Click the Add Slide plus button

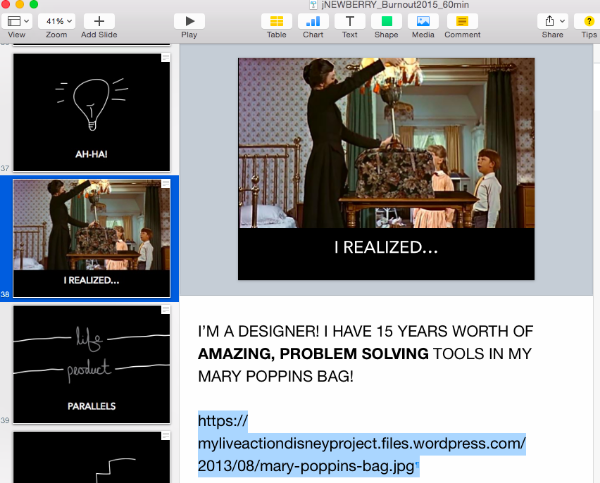(x=99, y=21)
